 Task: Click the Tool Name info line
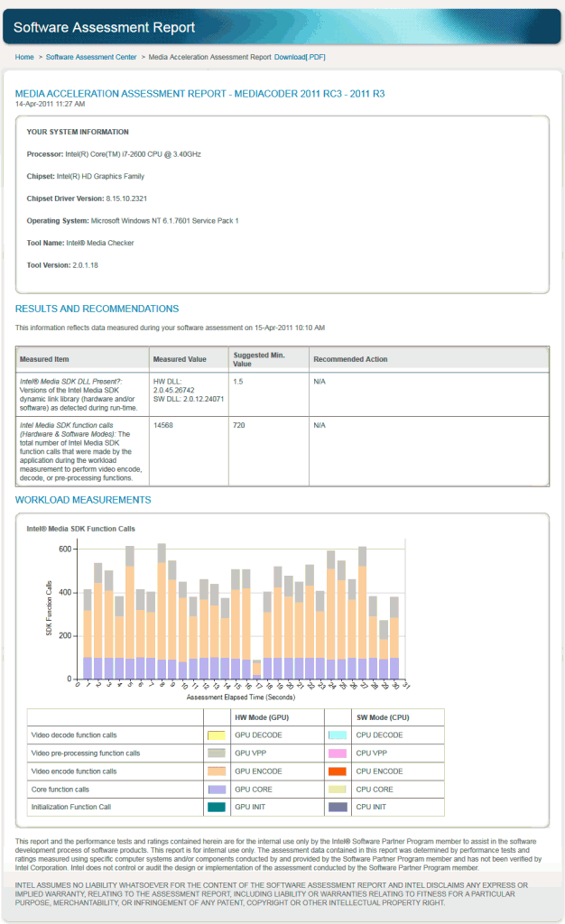point(80,243)
